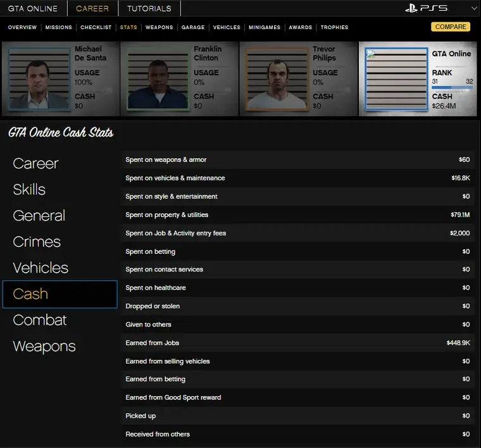Click the $26.4M GTA Online cash value
This screenshot has height=448, width=481.
tap(444, 106)
